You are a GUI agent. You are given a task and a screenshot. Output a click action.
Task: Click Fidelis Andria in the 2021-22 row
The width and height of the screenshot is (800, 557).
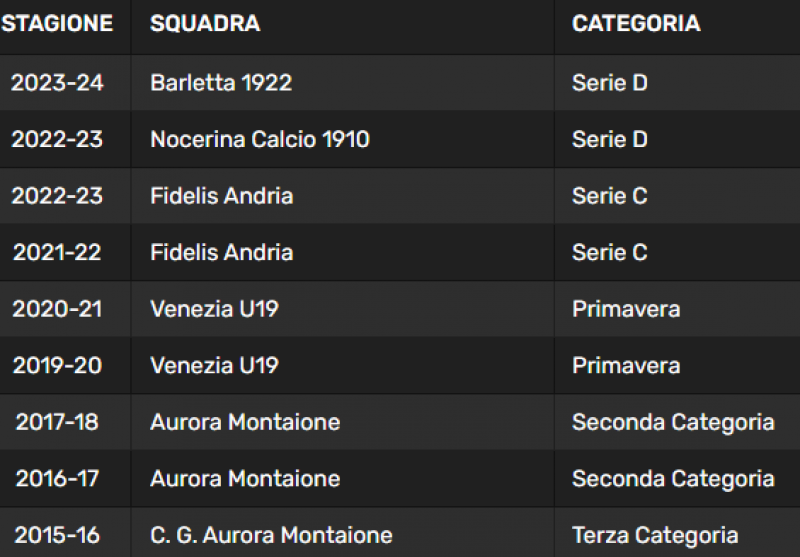221,252
